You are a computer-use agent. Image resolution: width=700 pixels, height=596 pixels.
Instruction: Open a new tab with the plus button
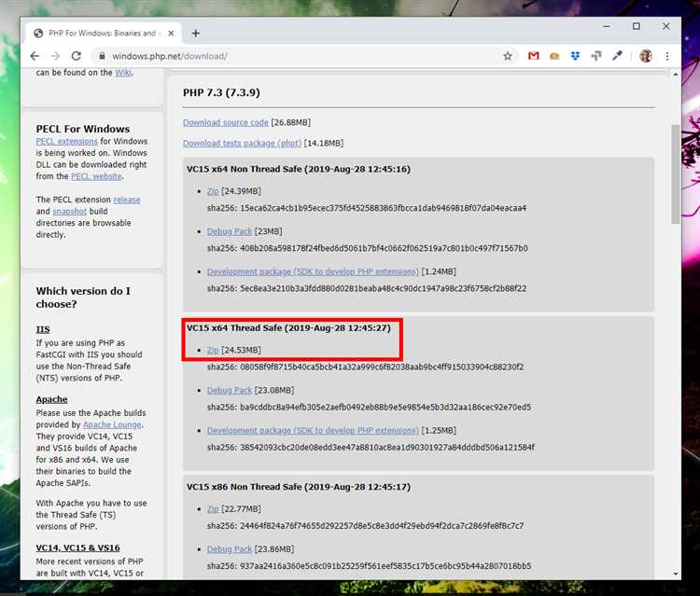pyautogui.click(x=196, y=33)
